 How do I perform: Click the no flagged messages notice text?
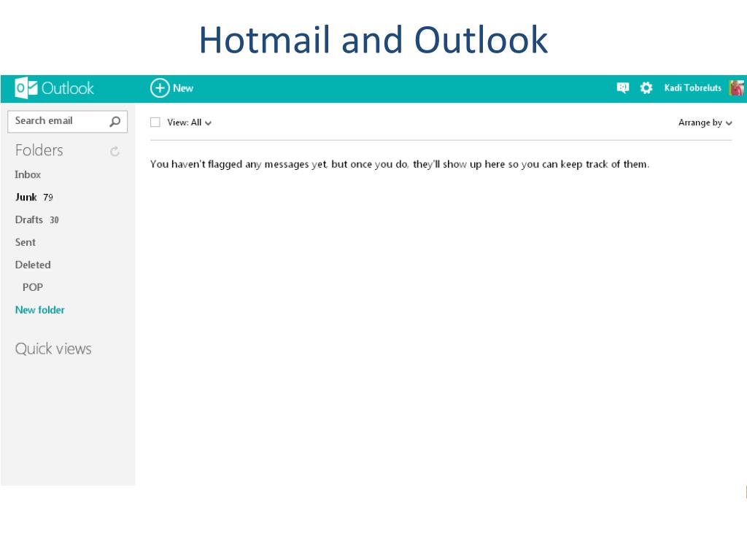coord(400,164)
